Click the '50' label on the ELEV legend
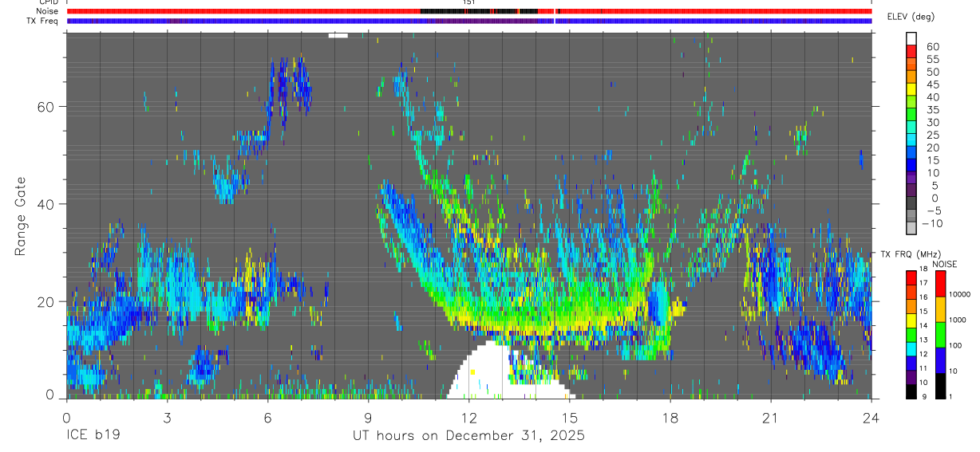 [x=931, y=73]
